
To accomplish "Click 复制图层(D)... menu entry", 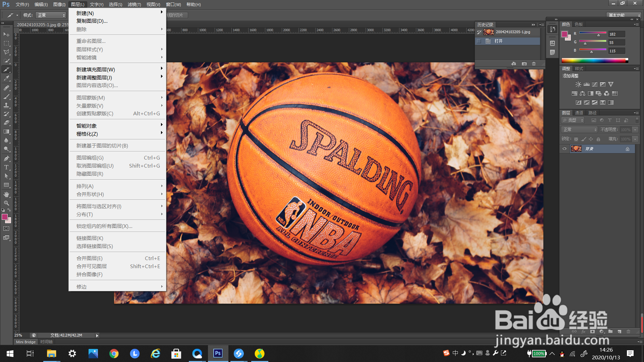I will [92, 21].
